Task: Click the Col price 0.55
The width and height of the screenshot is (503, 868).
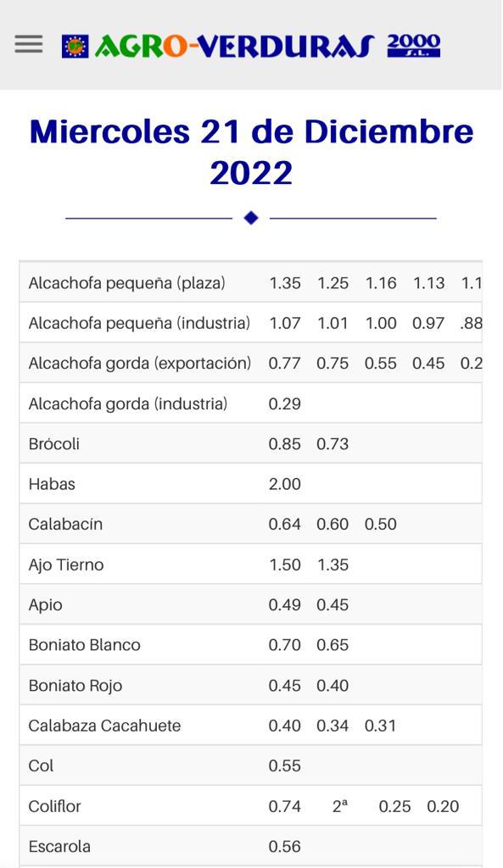Action: point(285,766)
